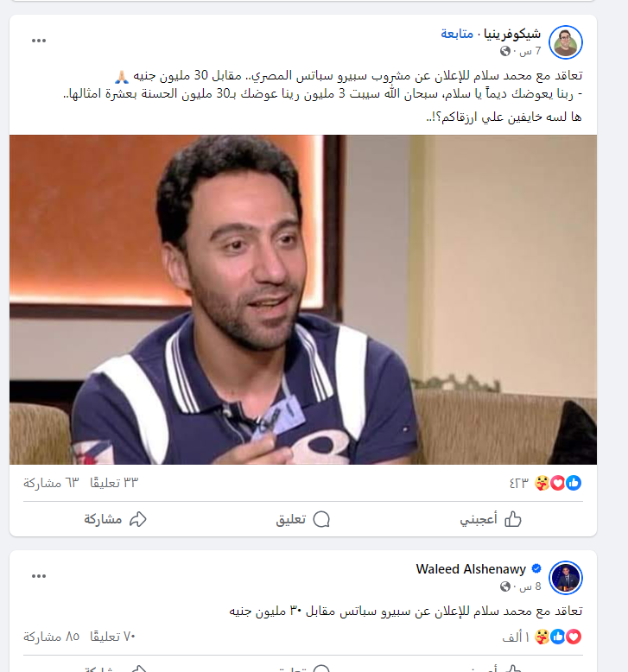View reactions icons on Waleed's post
The height and width of the screenshot is (672, 628).
coord(558,637)
